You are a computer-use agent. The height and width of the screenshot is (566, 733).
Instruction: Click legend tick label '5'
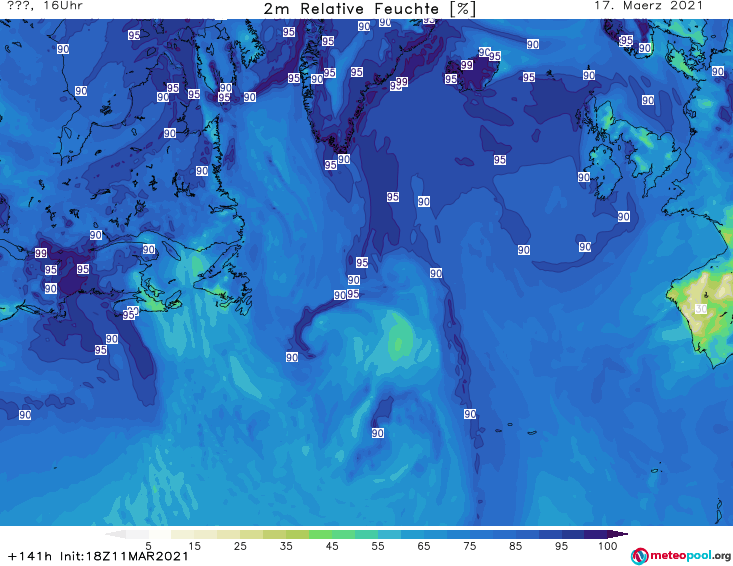(148, 546)
